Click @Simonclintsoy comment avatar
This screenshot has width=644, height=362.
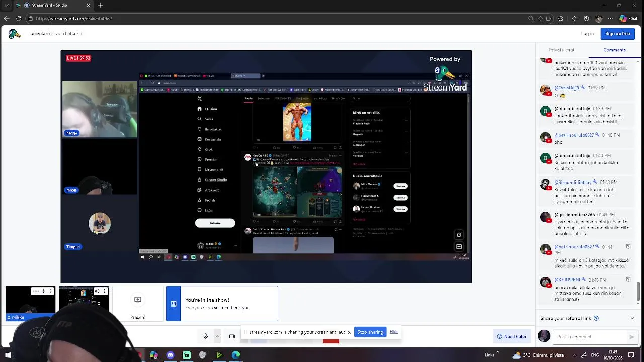tap(545, 184)
